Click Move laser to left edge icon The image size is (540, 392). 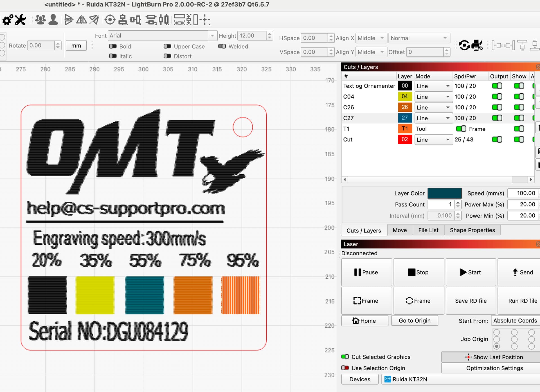pyautogui.click(x=497, y=45)
